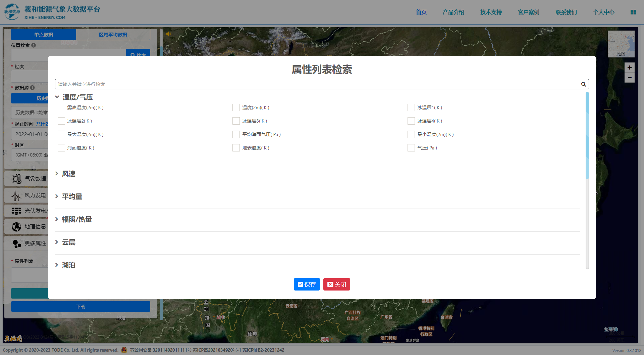644x355 pixels.
Task: Tick the 气压 (Pa) checkbox
Action: [411, 148]
